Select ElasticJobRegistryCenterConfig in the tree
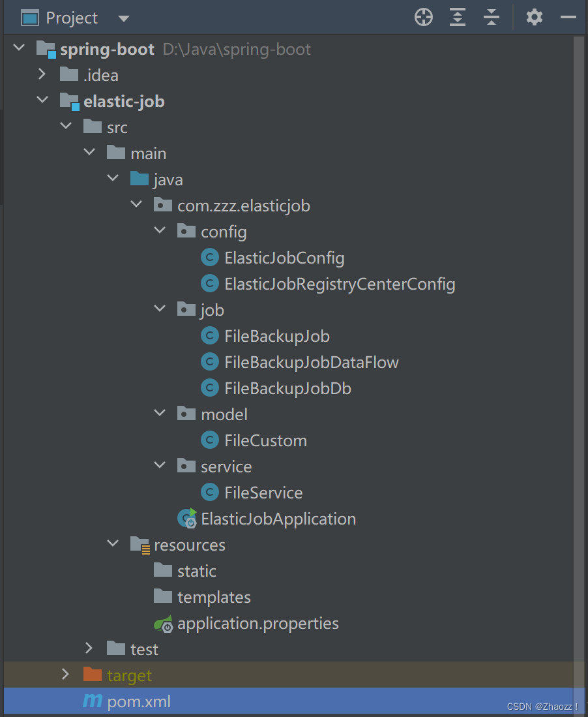 pyautogui.click(x=340, y=283)
